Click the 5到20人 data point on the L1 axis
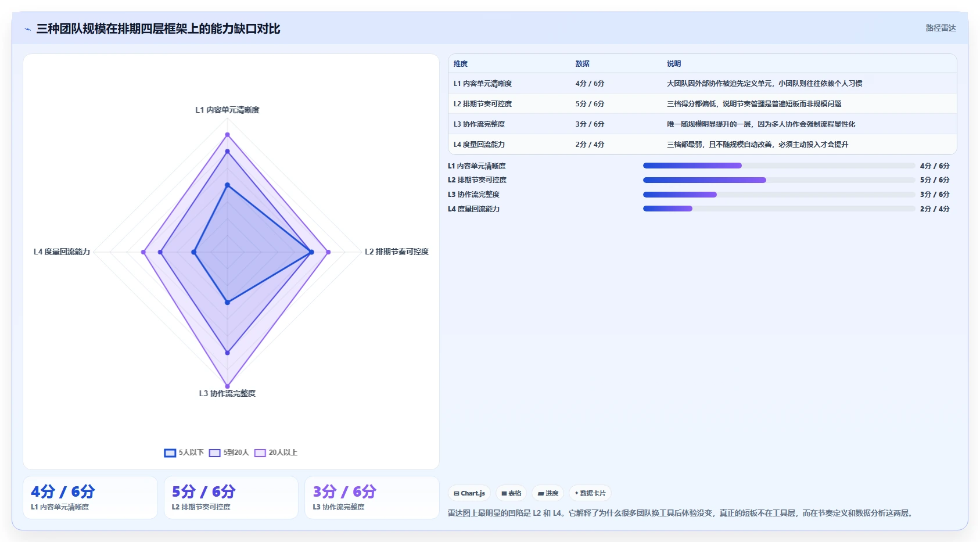The width and height of the screenshot is (980, 542). click(227, 152)
